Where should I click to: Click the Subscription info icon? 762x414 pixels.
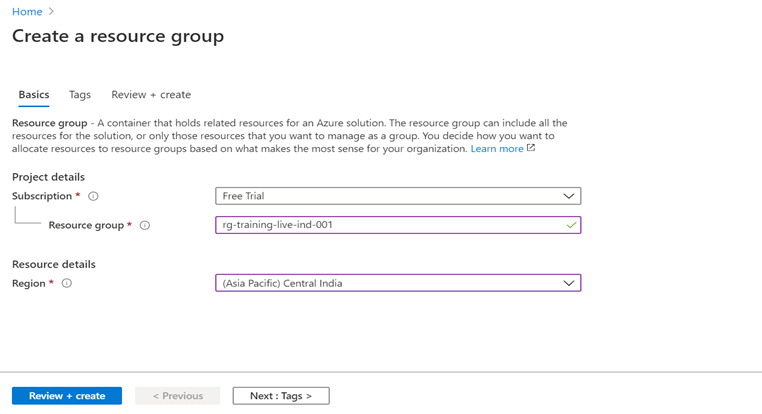coord(93,197)
